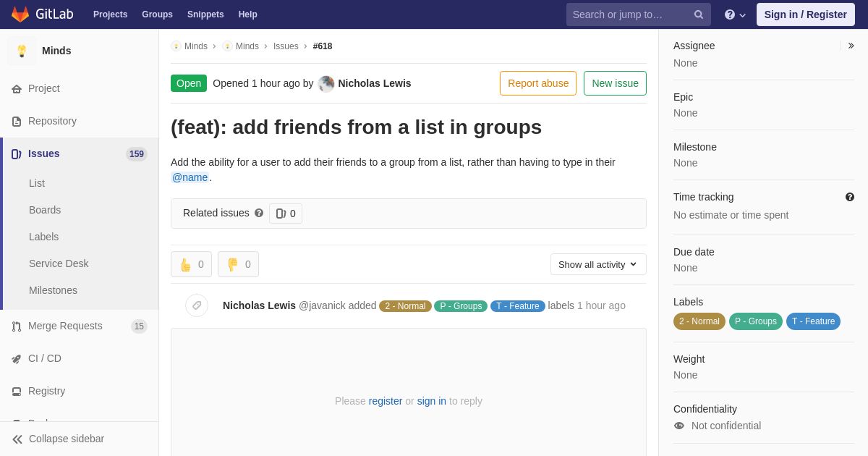Click the sign in link to reply
Viewport: 868px width, 456px height.
pyautogui.click(x=432, y=401)
